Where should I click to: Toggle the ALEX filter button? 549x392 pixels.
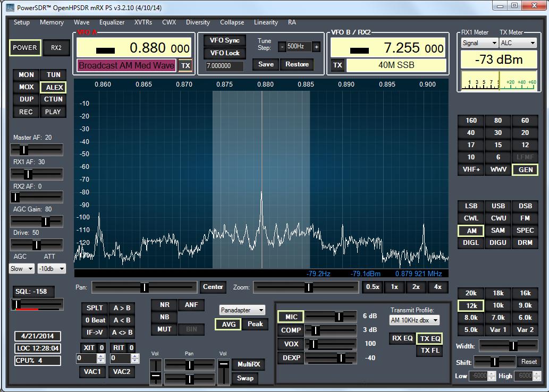point(53,87)
